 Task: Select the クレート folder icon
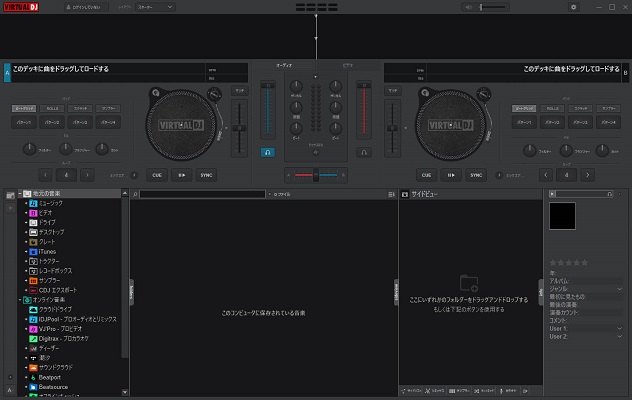pos(33,242)
